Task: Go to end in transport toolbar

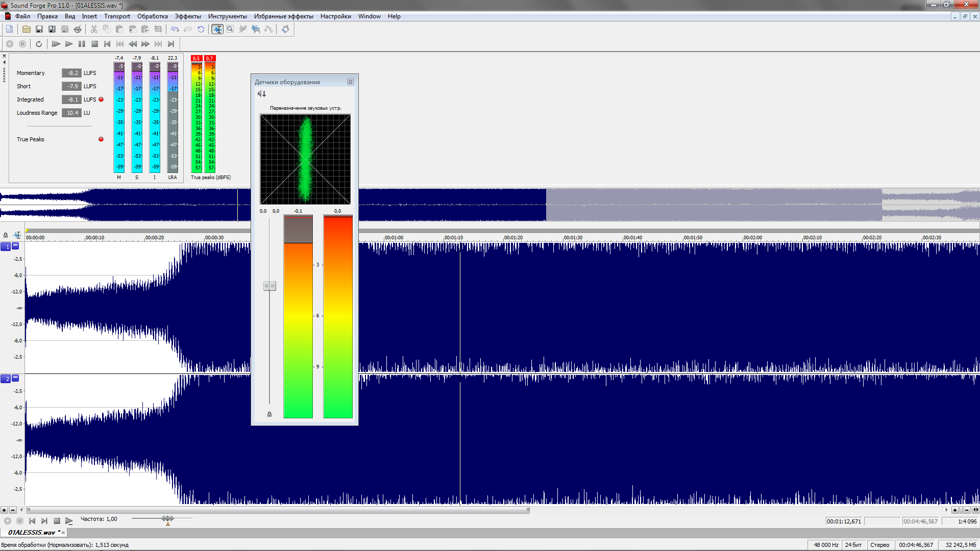Action: pyautogui.click(x=171, y=44)
